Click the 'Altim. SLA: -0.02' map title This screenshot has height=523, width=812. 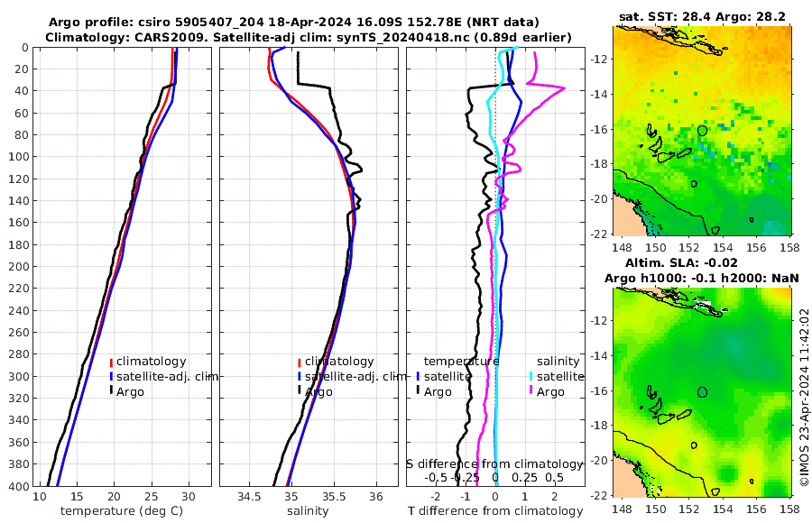tap(681, 262)
